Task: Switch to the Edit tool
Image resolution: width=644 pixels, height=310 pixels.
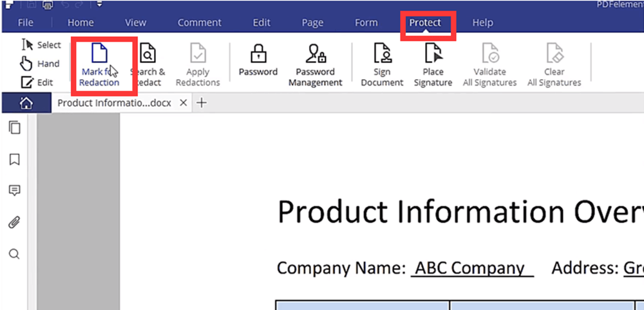Action: pyautogui.click(x=37, y=82)
